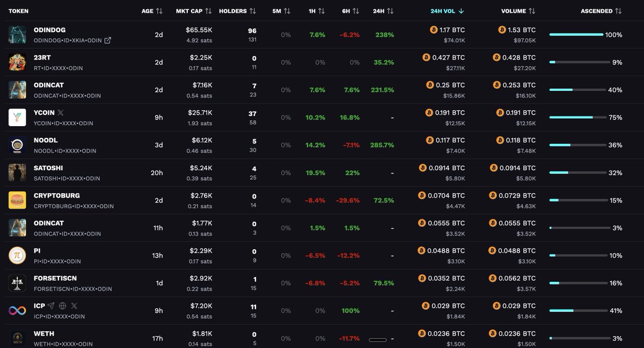Screen dimensions: 644x348
Task: Open the CRYPTOBURG token name
Action: pyautogui.click(x=56, y=195)
